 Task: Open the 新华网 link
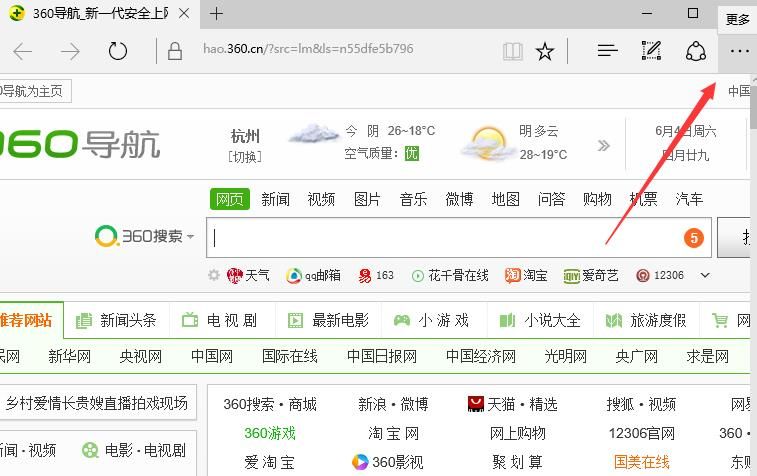70,356
